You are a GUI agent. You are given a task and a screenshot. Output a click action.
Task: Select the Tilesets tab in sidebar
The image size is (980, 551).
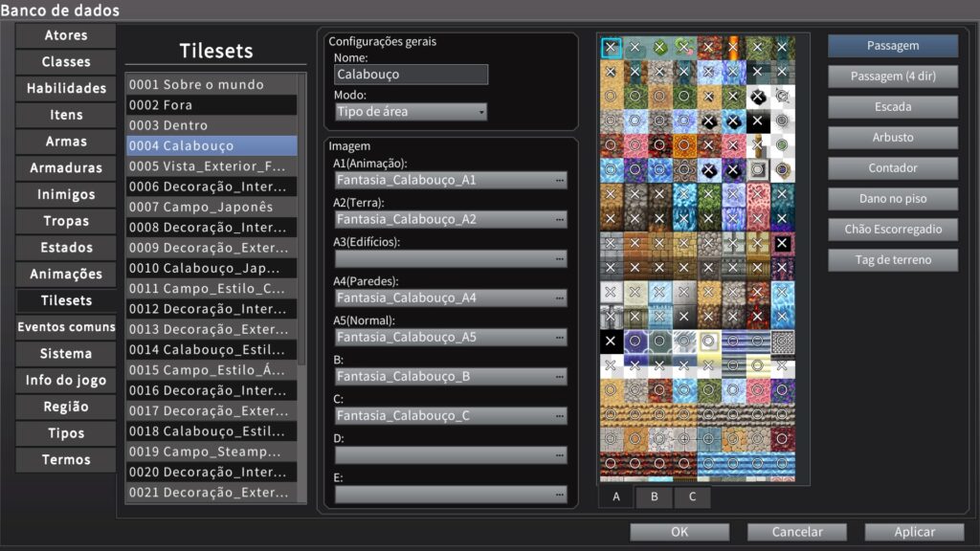pyautogui.click(x=66, y=300)
